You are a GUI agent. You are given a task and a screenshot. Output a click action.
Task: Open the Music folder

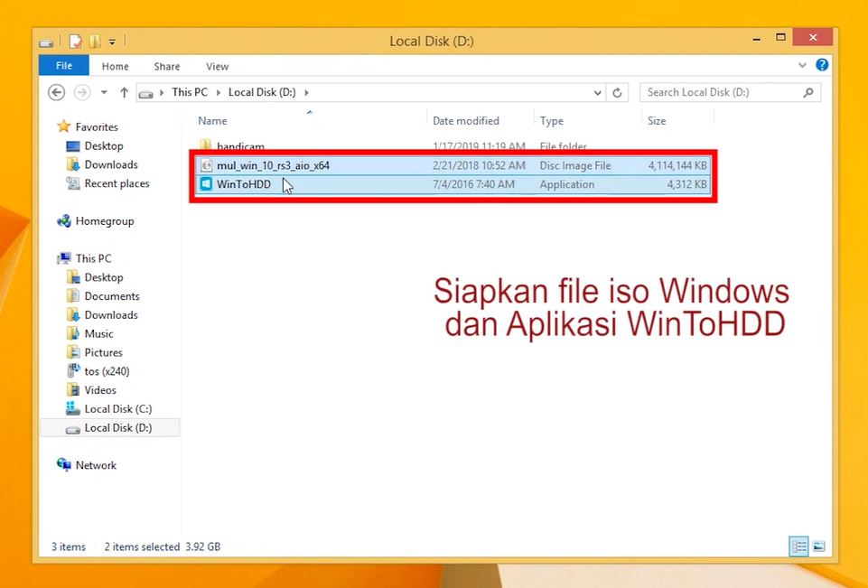pos(89,334)
